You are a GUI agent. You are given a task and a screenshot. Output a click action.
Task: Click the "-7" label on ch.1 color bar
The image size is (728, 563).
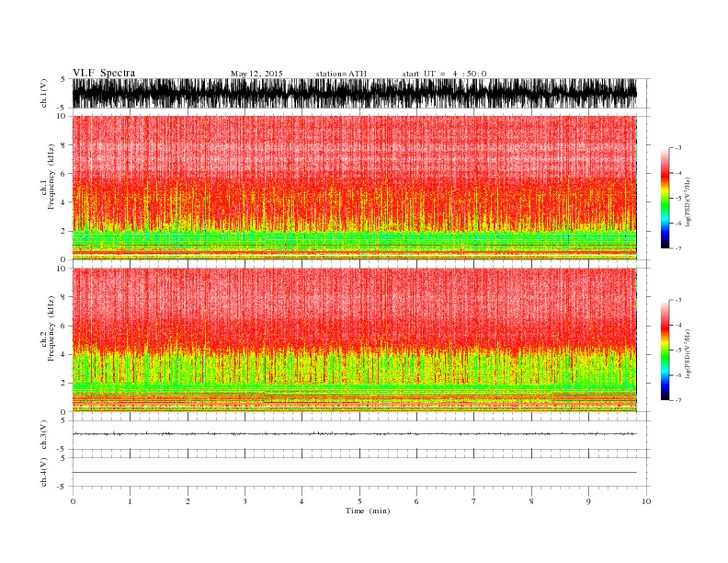[677, 248]
